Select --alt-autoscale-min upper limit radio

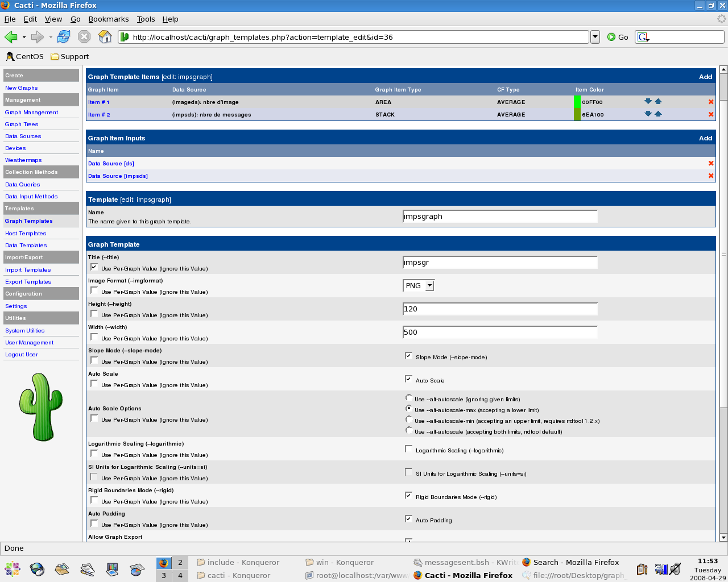click(x=408, y=419)
